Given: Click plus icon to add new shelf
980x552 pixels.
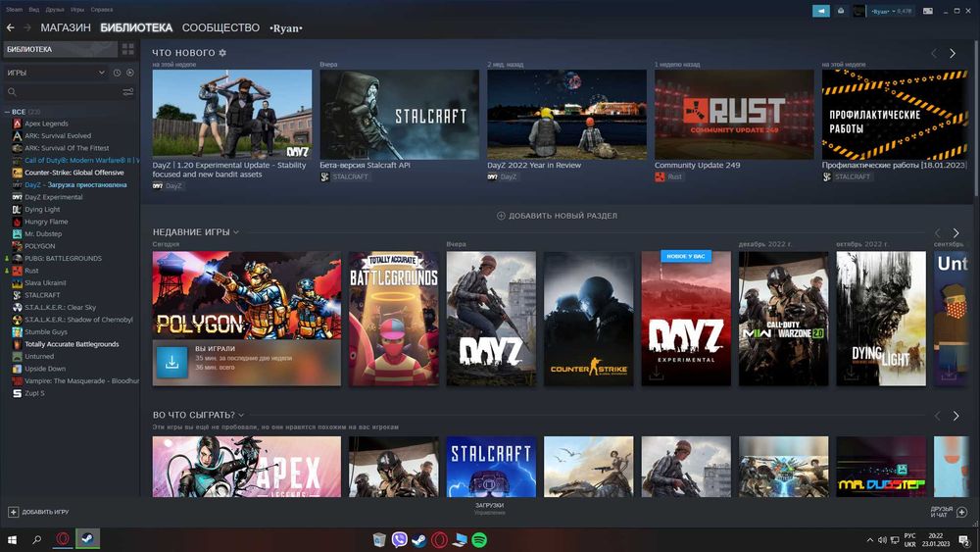Looking at the screenshot, I should coord(501,216).
